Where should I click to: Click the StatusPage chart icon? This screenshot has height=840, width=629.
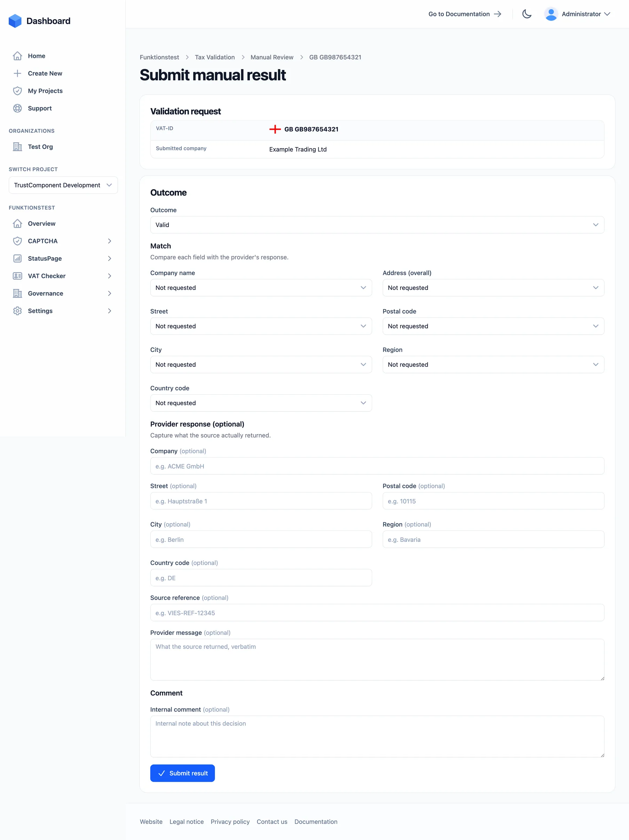[x=17, y=258]
